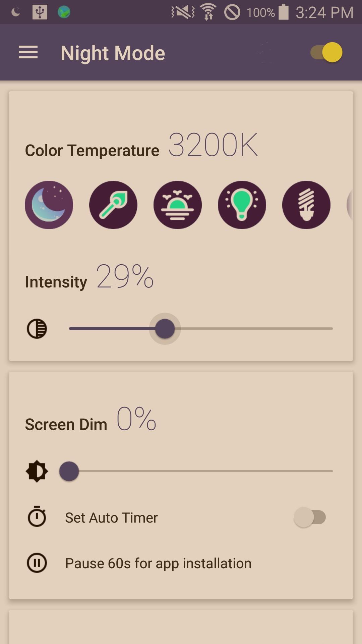Tap the 3200K color temperature value
The image size is (362, 644).
(x=213, y=145)
